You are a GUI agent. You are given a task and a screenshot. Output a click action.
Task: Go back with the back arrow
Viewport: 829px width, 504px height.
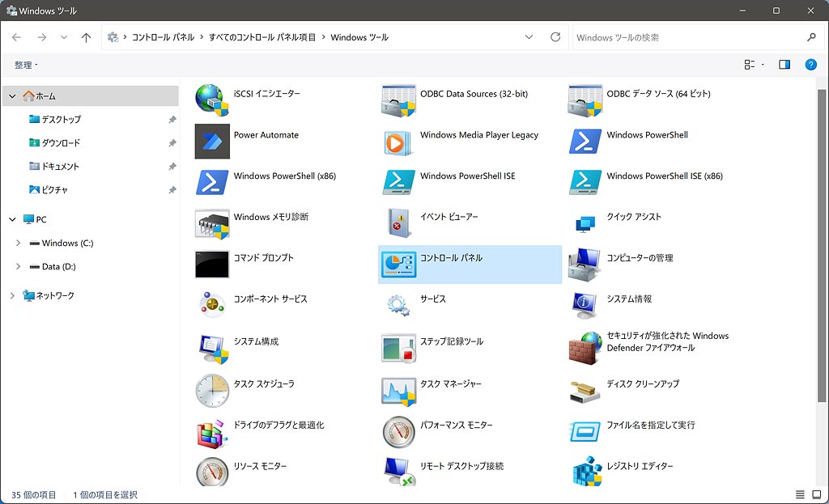pos(16,37)
